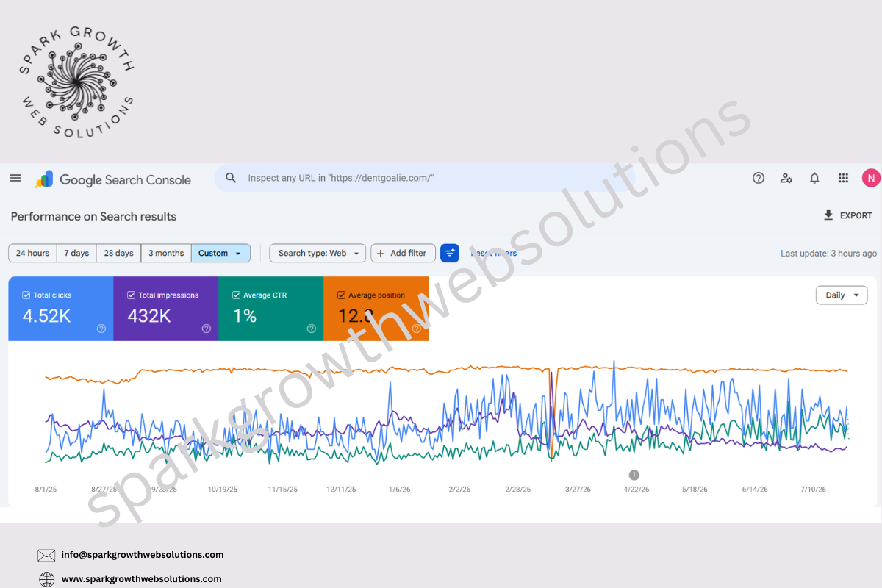882x588 pixels.
Task: Open the Search type: Web dropdown
Action: (318, 253)
